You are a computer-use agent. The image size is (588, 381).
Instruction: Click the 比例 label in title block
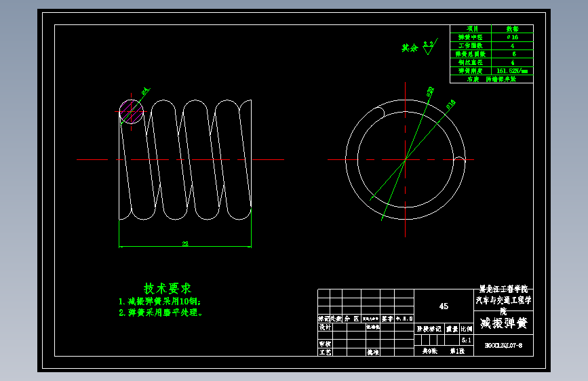pos(467,329)
